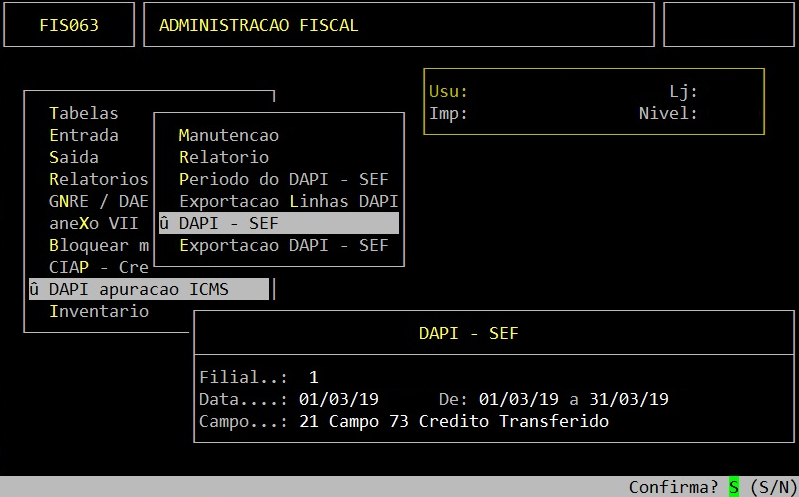Open Manutencao in the submenu

228,135
